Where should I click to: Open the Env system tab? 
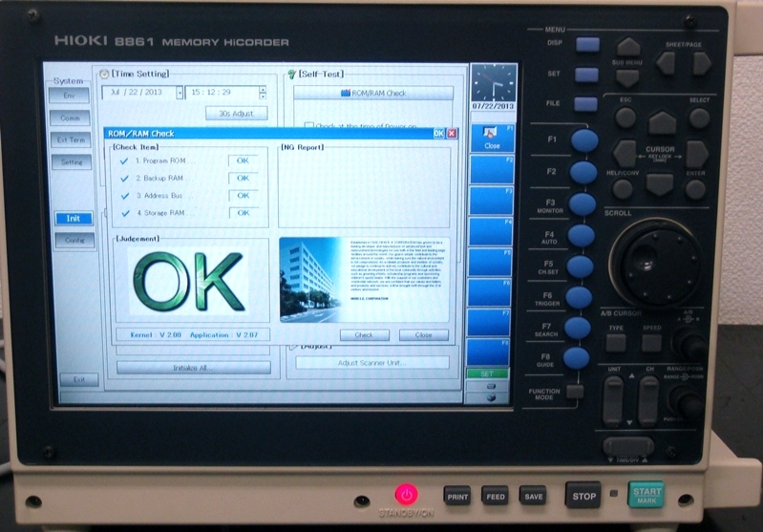(x=69, y=96)
